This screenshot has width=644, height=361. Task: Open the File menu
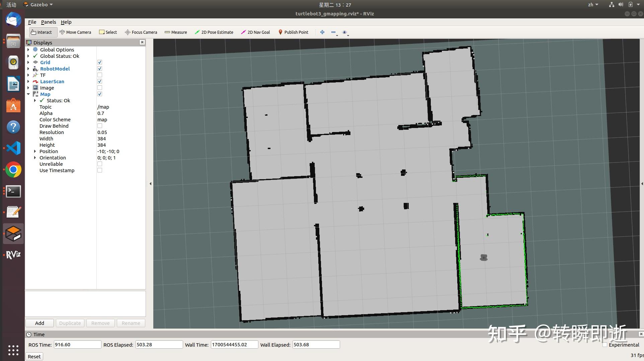pyautogui.click(x=32, y=22)
